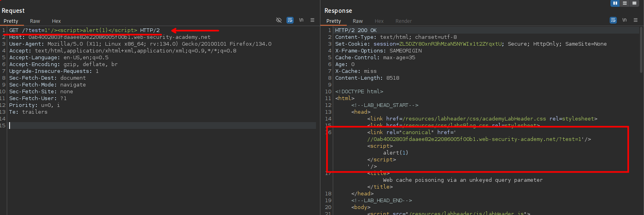Open Response panel hamburger options menu
644x215 pixels.
click(x=635, y=20)
